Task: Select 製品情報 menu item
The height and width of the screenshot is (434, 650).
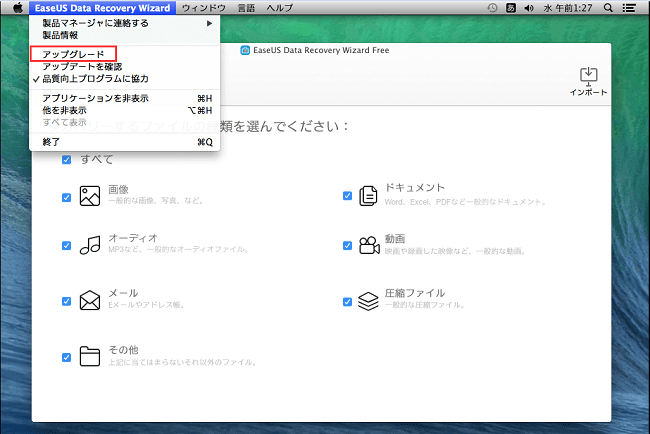Action: 124,35
